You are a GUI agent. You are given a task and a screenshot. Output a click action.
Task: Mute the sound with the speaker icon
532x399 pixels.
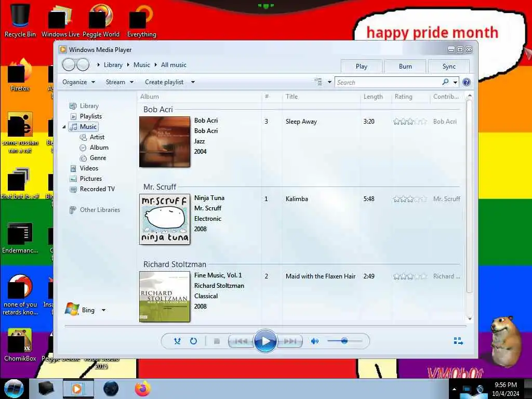coord(314,341)
